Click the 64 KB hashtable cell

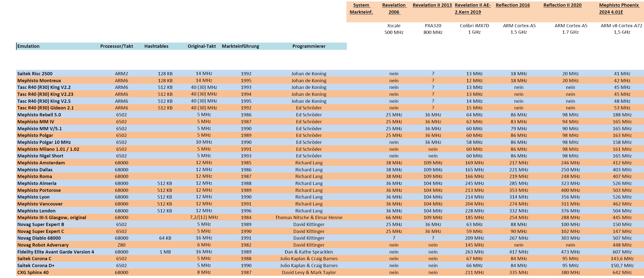[165, 238]
